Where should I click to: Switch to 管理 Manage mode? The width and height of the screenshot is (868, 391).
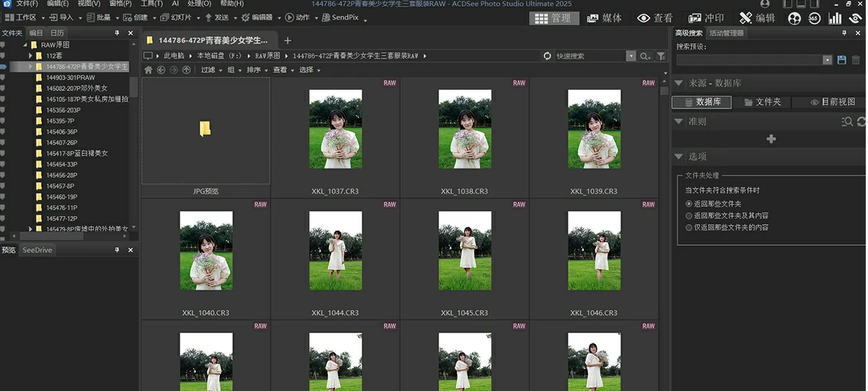pyautogui.click(x=554, y=18)
